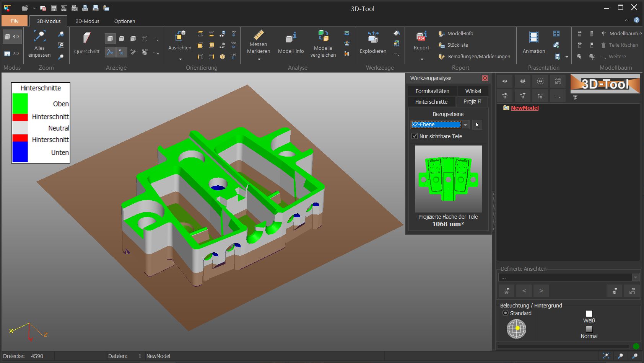Click the Weiß background color swatch

(x=590, y=313)
